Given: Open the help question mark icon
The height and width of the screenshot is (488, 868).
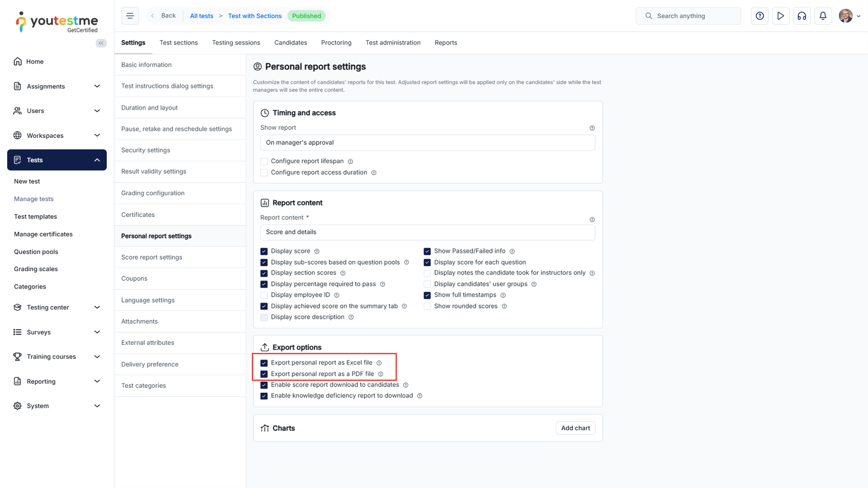Looking at the screenshot, I should 759,16.
